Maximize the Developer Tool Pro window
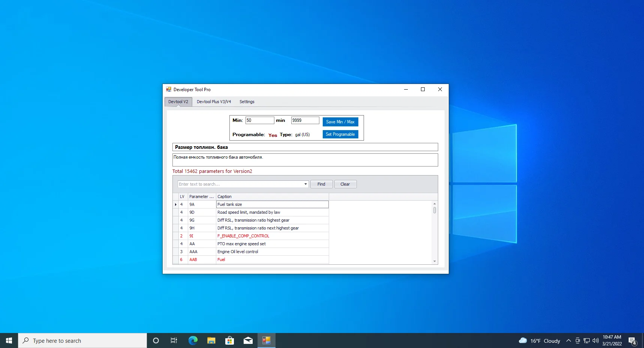This screenshot has height=348, width=644. click(x=423, y=89)
